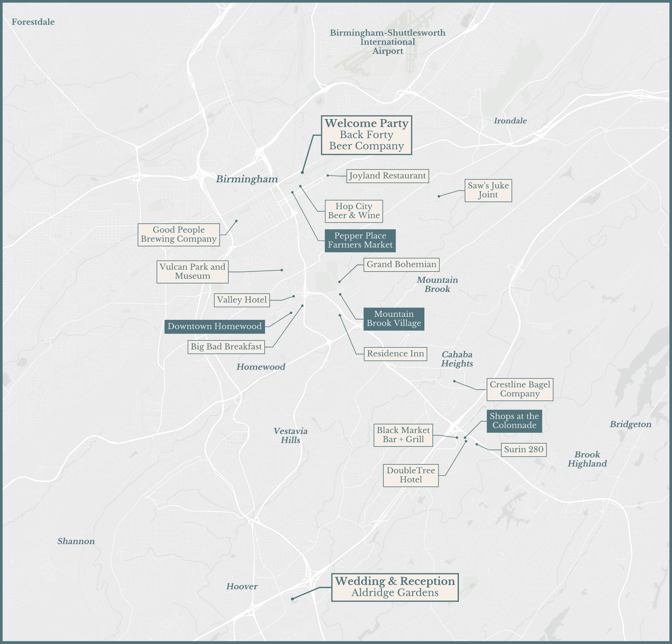Click the Pepper Place Farmers Market label
The width and height of the screenshot is (672, 644).
coord(360,240)
